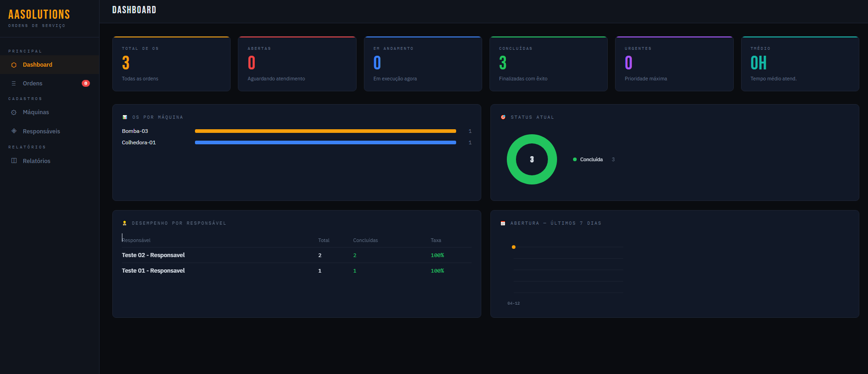Screen dimensions: 868x374
Task: Click the red Ordens notification badge
Action: (85, 83)
